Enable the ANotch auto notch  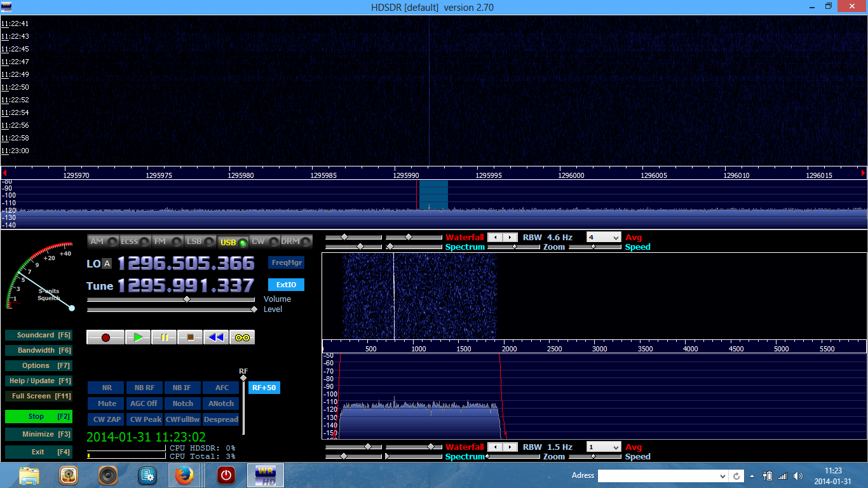pos(221,403)
